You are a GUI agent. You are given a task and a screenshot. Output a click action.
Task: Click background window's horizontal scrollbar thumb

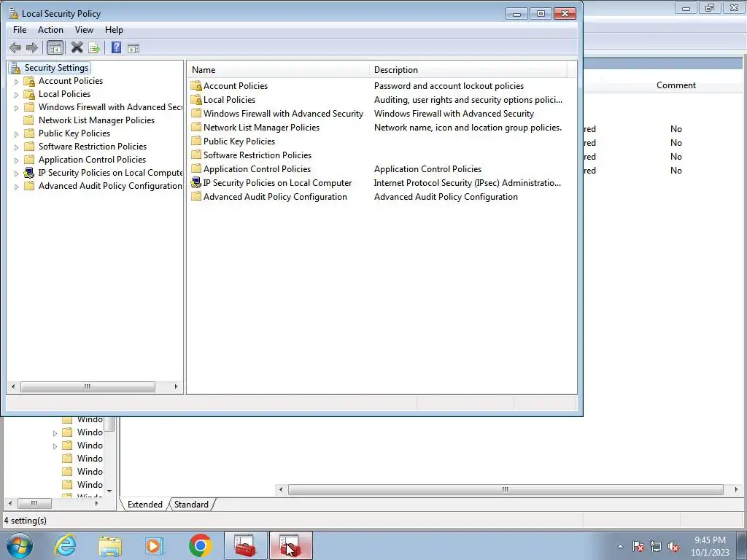tap(506, 489)
